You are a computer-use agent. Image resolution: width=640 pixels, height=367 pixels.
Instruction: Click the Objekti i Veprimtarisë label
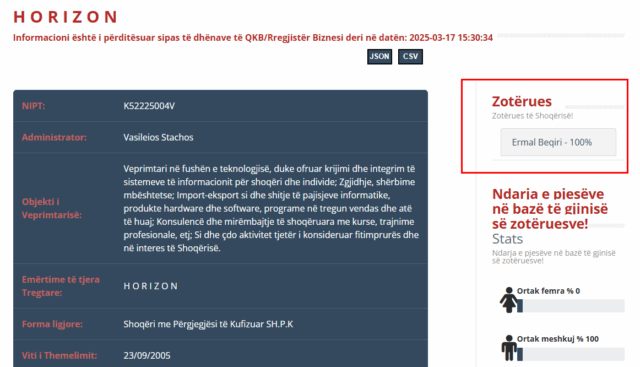52,208
